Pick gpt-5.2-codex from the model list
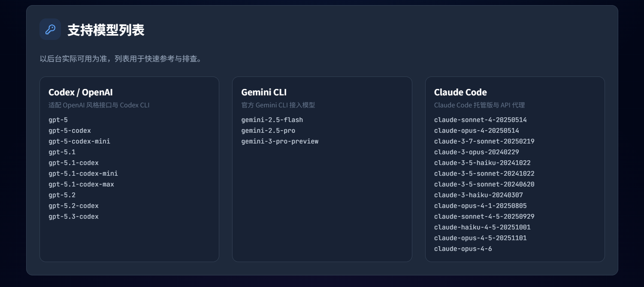The height and width of the screenshot is (287, 644). pyautogui.click(x=73, y=206)
